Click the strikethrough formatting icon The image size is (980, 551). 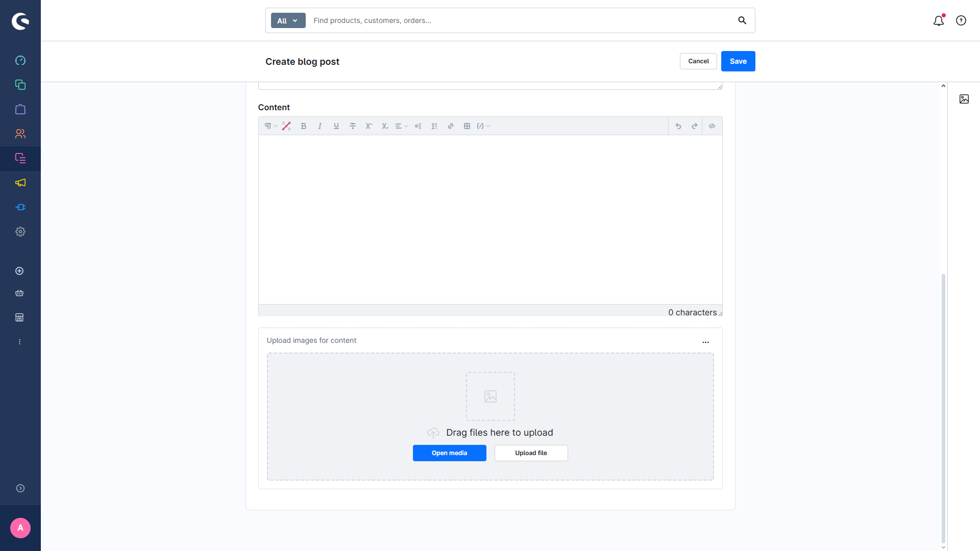[x=353, y=126]
